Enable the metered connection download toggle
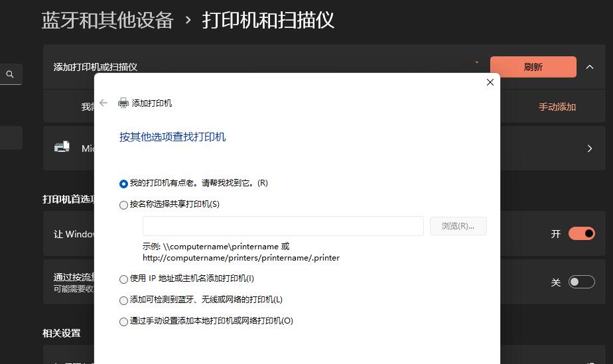Screen dimensions: 613x364 point(581,282)
